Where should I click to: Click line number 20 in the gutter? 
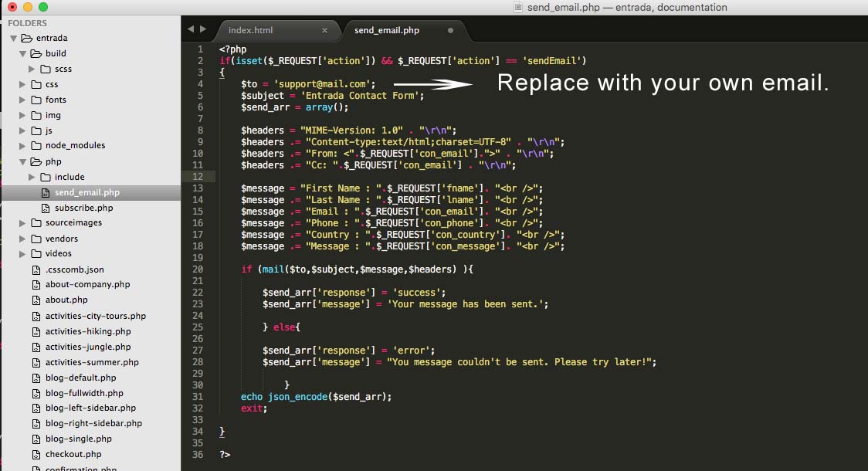coord(198,269)
